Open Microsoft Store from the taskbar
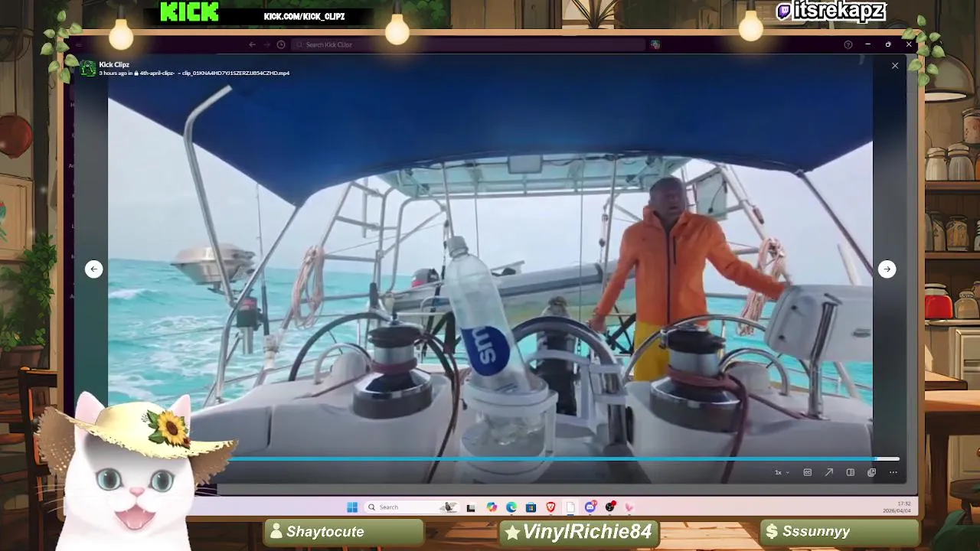 [x=531, y=507]
